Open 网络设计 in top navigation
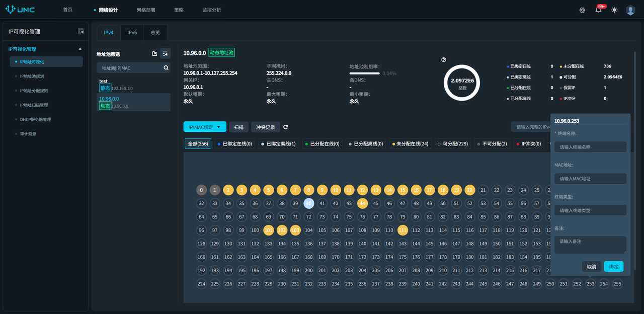This screenshot has height=314, width=644. pyautogui.click(x=108, y=10)
